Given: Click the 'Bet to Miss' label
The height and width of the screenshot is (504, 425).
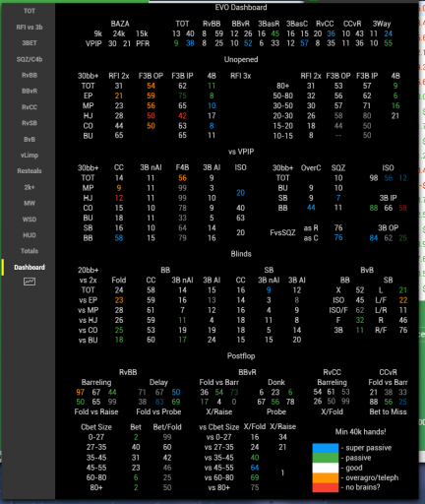Looking at the screenshot, I should (388, 411).
